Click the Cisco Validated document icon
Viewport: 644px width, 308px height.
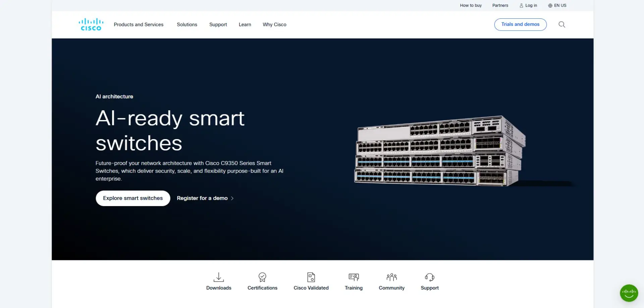pyautogui.click(x=311, y=277)
